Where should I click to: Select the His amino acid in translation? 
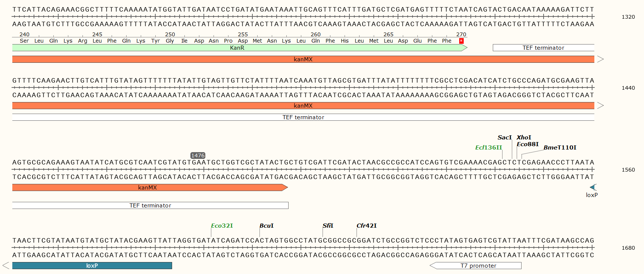coord(345,41)
